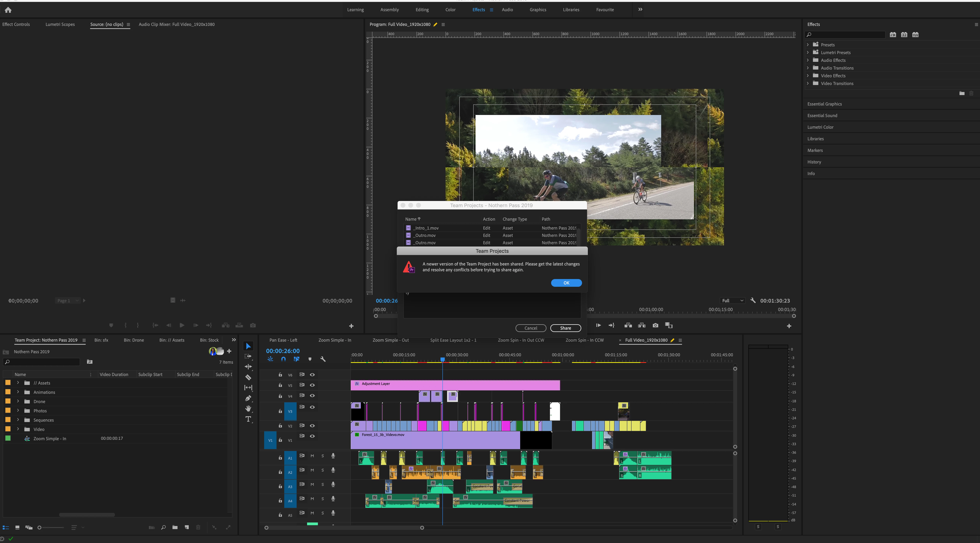Screen dimensions: 980x543
Task: Click the orange label swatch beside Animations
Action: (x=8, y=392)
